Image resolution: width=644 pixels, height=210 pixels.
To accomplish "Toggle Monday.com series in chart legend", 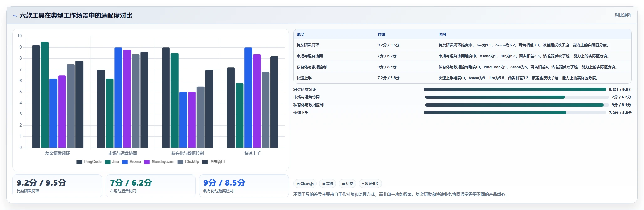I will (x=159, y=162).
